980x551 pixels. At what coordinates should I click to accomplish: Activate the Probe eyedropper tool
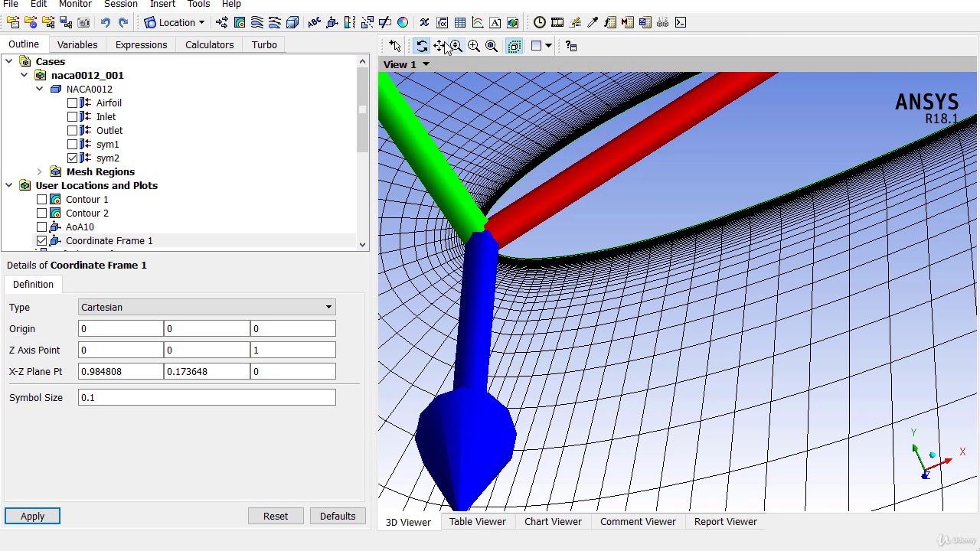tap(593, 22)
